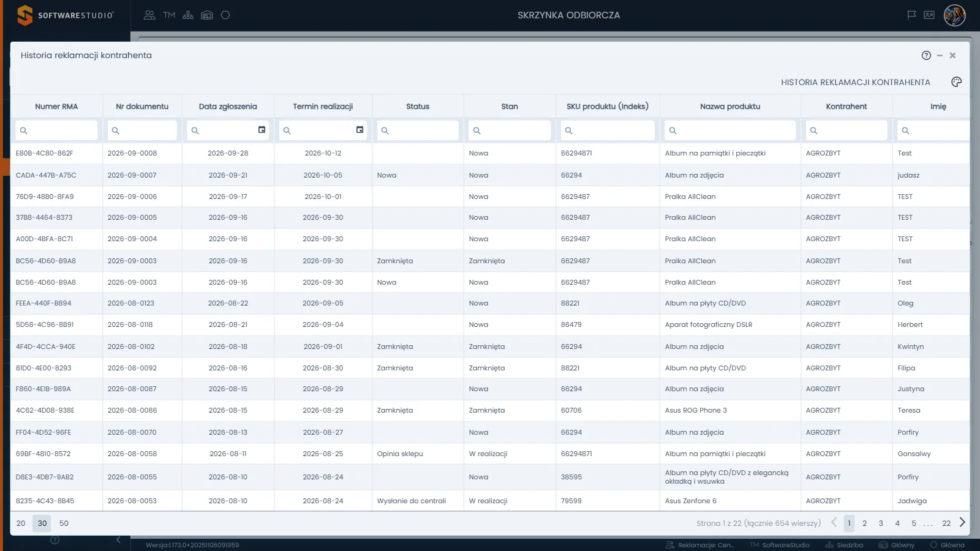Go to page 3
Image resolution: width=980 pixels, height=551 pixels.
click(x=881, y=523)
